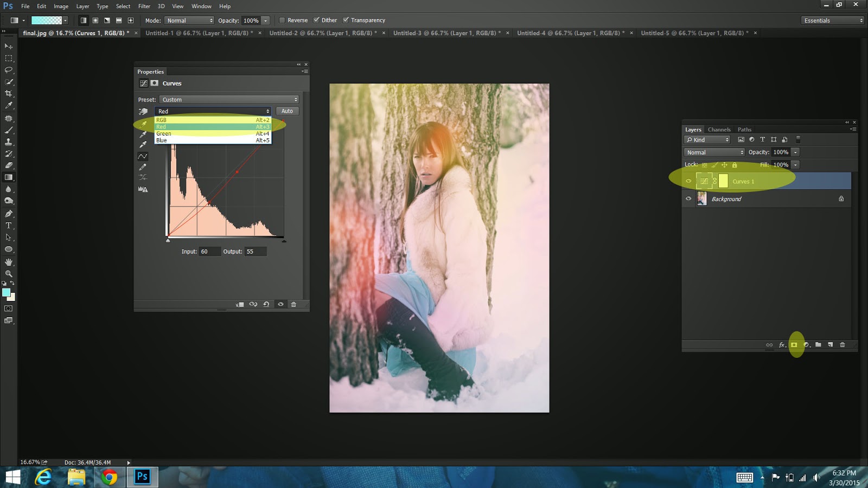Choose draw-to-modify-curve pencil tool

point(143,167)
